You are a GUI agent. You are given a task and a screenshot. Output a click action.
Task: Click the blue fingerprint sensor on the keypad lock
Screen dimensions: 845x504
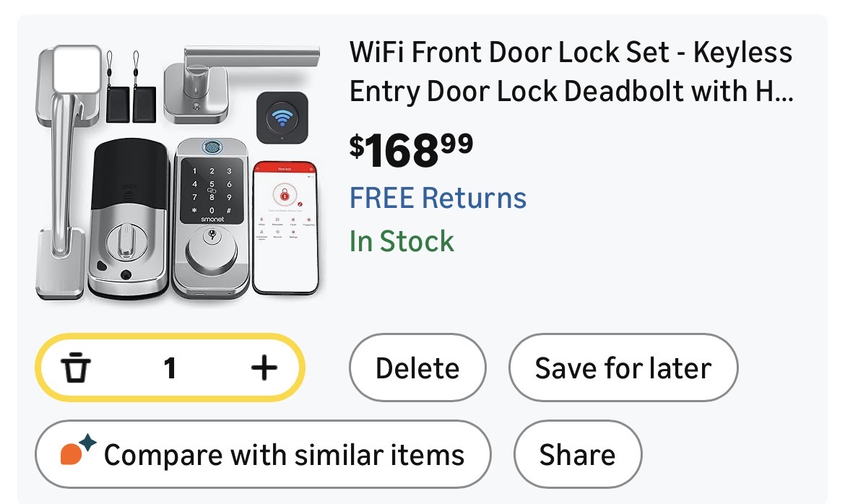(212, 148)
